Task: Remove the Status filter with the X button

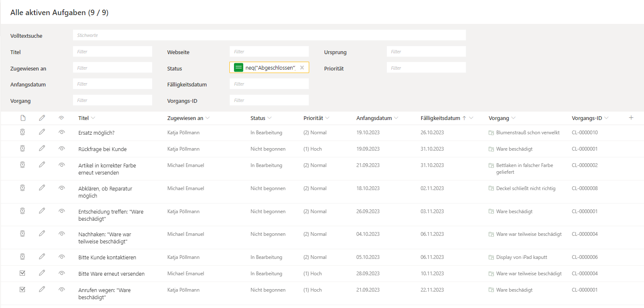Action: pyautogui.click(x=302, y=68)
